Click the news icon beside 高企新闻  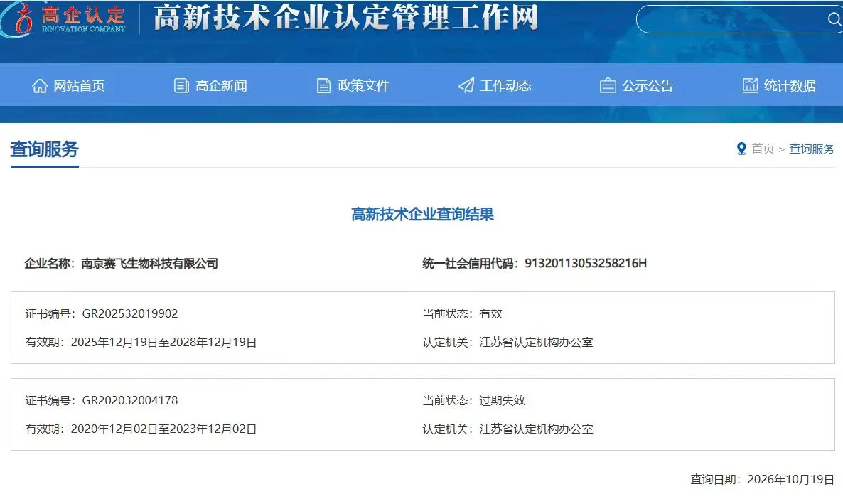point(181,85)
